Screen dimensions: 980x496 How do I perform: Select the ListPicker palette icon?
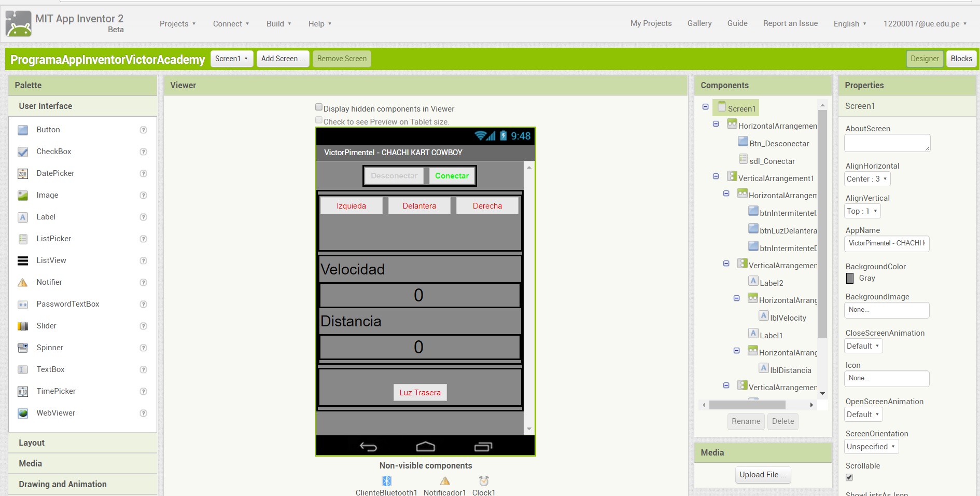pyautogui.click(x=23, y=239)
